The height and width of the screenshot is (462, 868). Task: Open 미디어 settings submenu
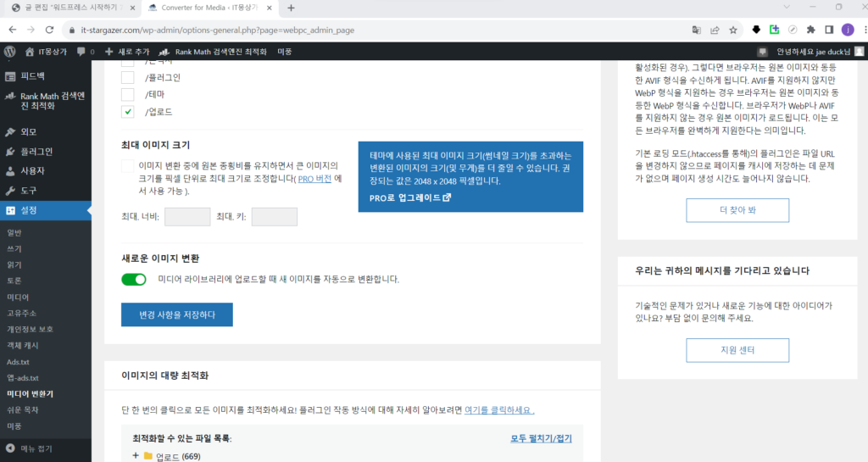pos(18,297)
